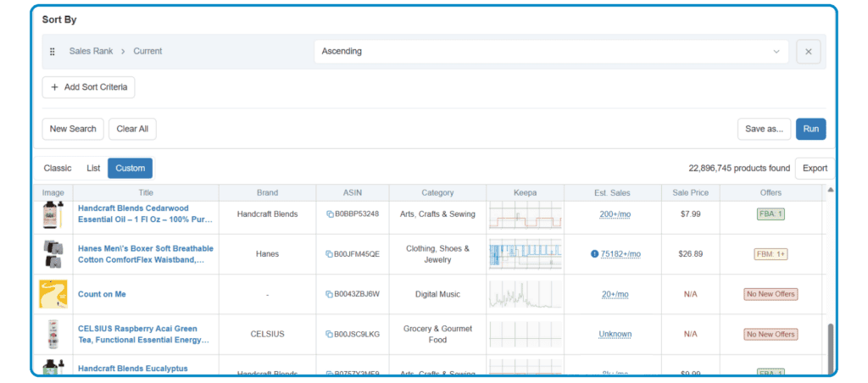This screenshot has height=383, width=868.
Task: Open Keepa chart for CELSIUS row
Action: pyautogui.click(x=526, y=335)
